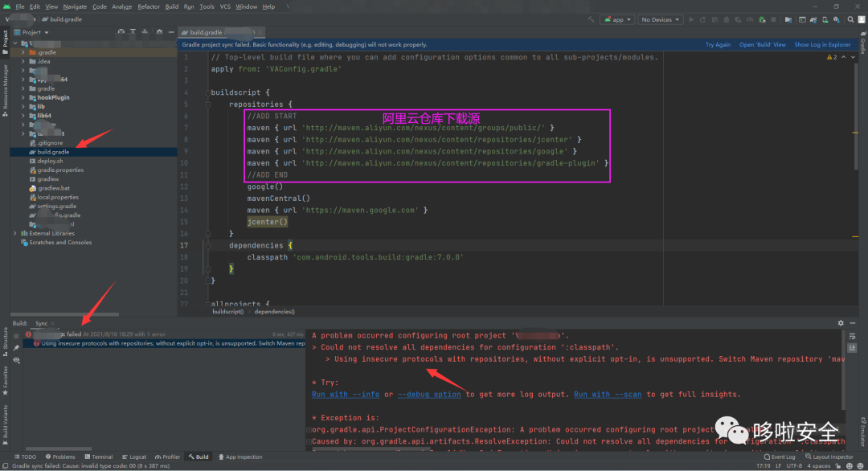The image size is (868, 471).
Task: Open the No Devices dropdown
Action: point(660,19)
